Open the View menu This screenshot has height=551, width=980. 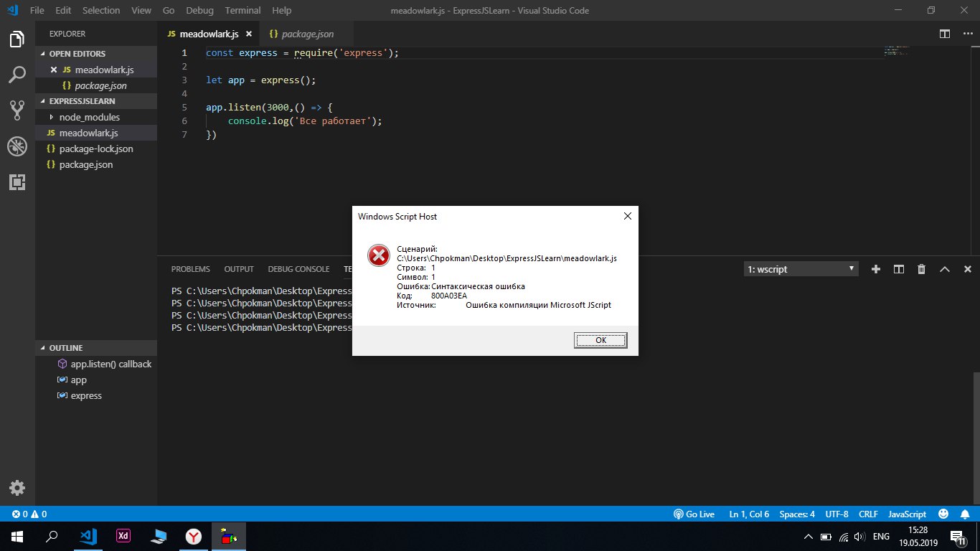(141, 10)
